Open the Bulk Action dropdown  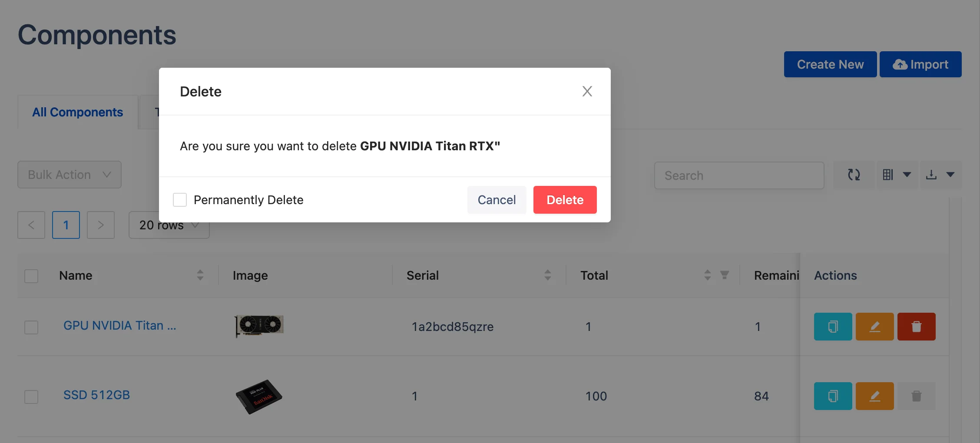[69, 175]
